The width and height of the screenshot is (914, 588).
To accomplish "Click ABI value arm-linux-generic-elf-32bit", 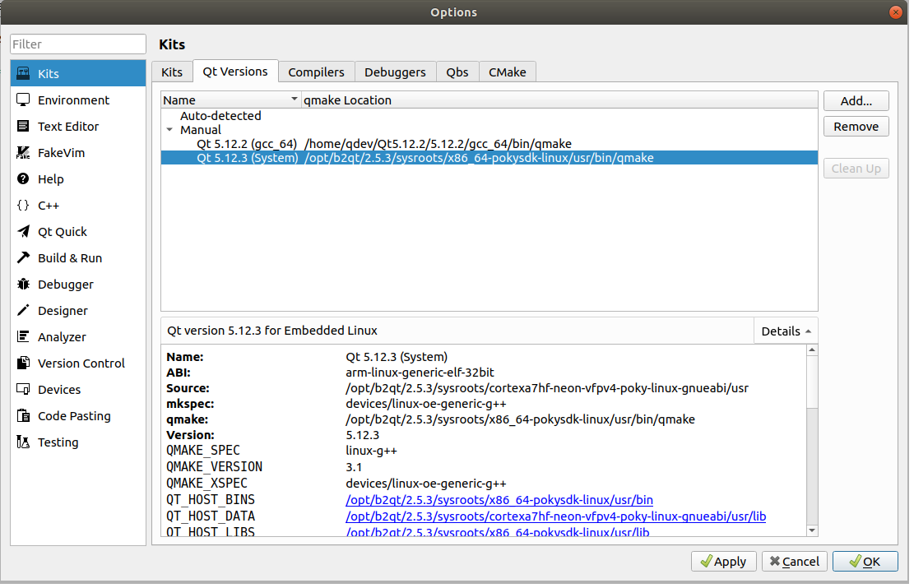I will coord(420,373).
